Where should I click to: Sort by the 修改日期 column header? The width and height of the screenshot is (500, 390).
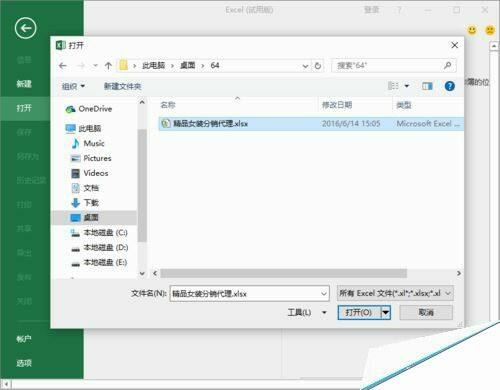coord(337,105)
